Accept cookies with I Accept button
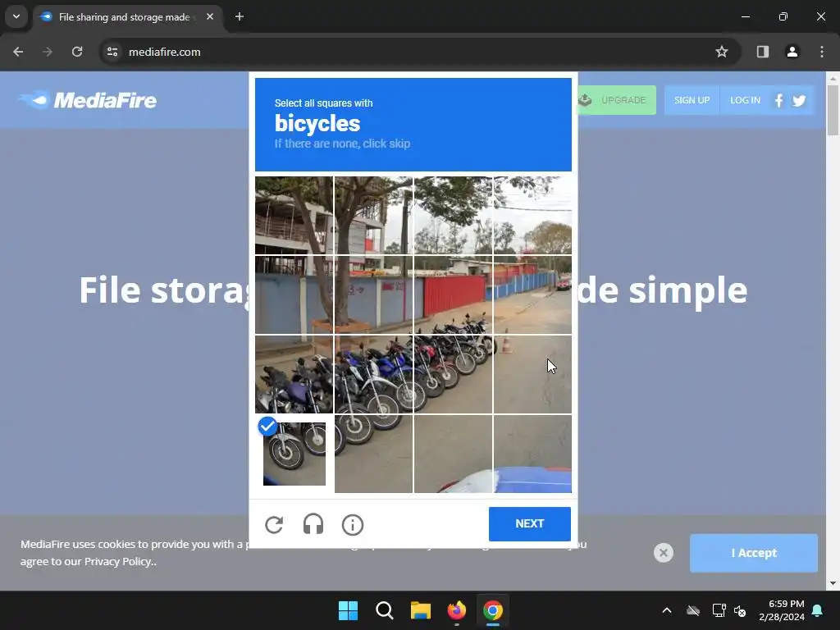 click(x=753, y=553)
